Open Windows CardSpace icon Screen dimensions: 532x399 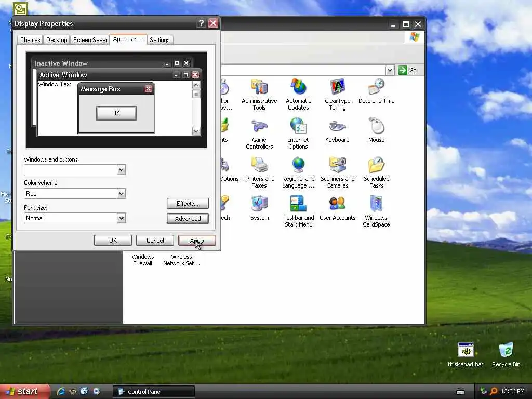point(376,211)
